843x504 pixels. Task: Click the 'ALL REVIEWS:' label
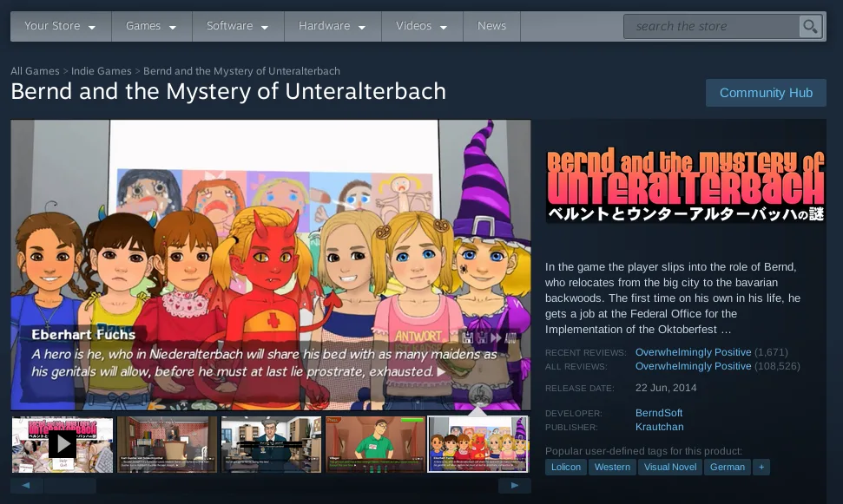(x=576, y=366)
